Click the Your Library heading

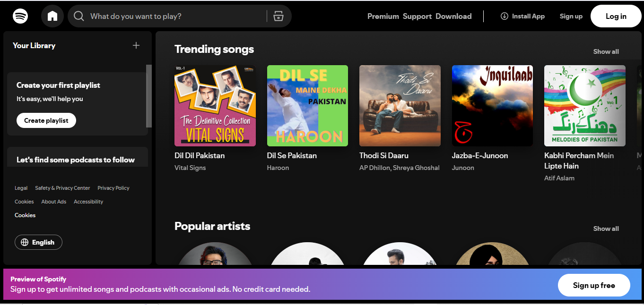[x=34, y=45]
